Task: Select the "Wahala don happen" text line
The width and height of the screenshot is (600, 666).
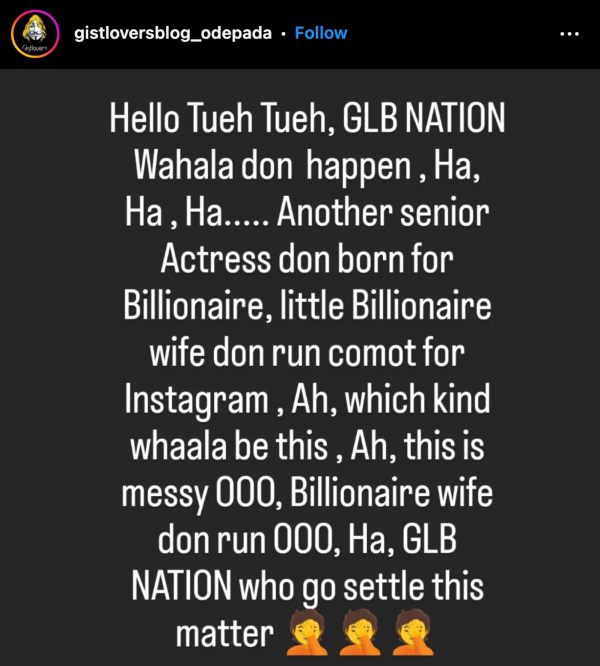Action: pos(273,165)
